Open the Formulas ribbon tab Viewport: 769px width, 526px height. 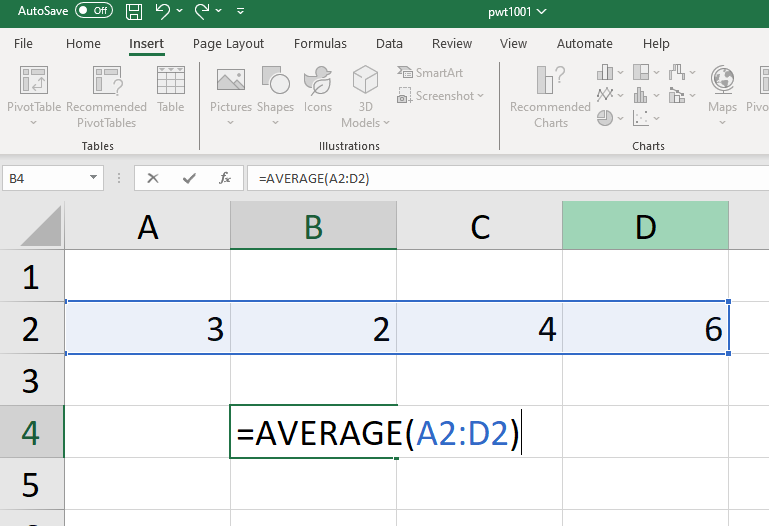pos(320,44)
